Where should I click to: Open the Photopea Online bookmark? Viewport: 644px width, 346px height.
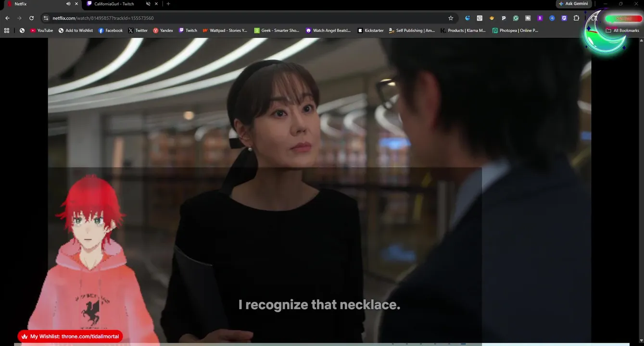(516, 30)
